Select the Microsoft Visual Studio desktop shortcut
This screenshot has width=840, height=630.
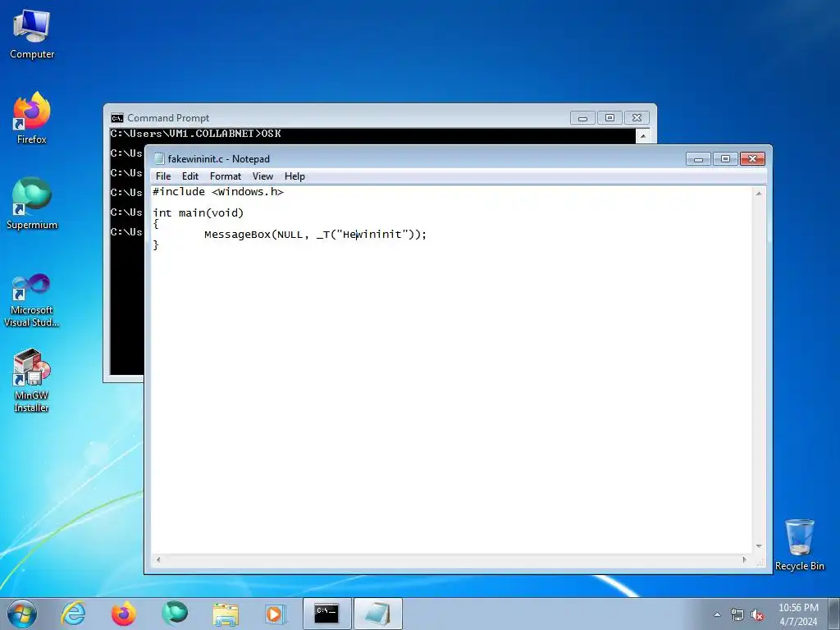pos(32,300)
